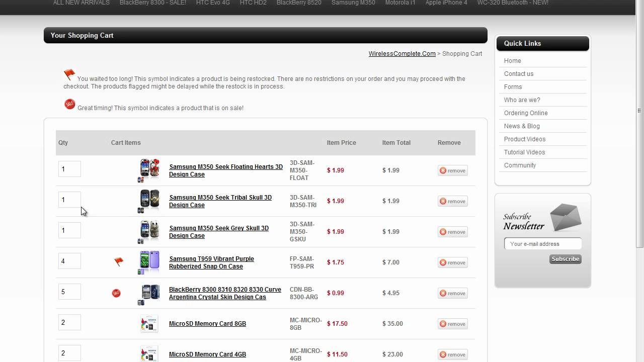Image resolution: width=644 pixels, height=362 pixels.
Task: Edit quantity for Floating Hearts case
Action: pos(69,169)
